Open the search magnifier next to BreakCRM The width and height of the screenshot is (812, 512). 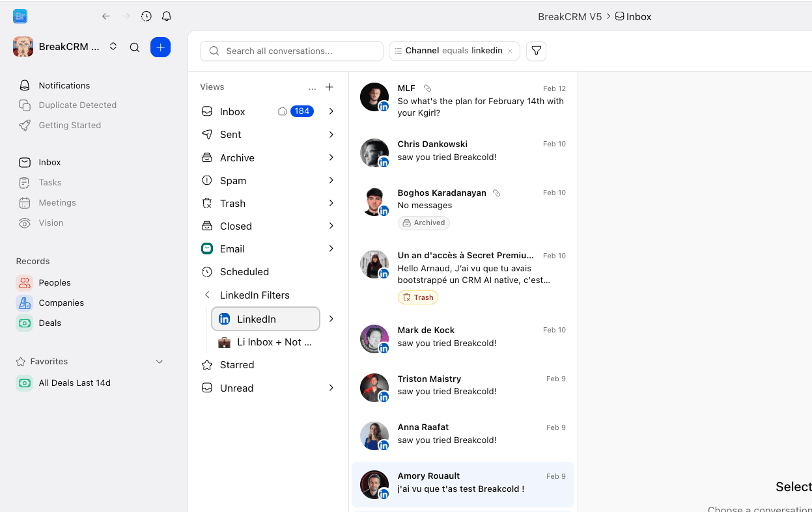(x=135, y=47)
